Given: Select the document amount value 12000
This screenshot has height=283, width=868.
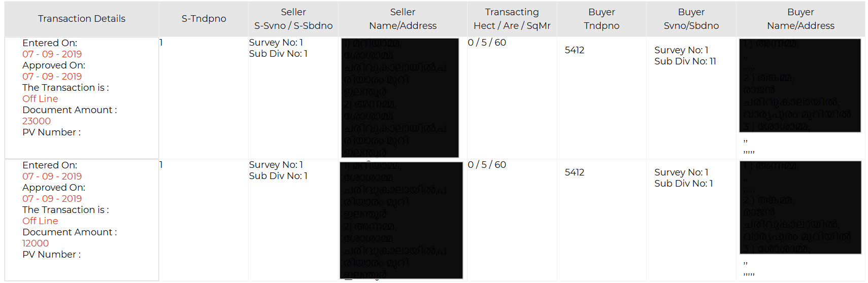Looking at the screenshot, I should tap(36, 243).
